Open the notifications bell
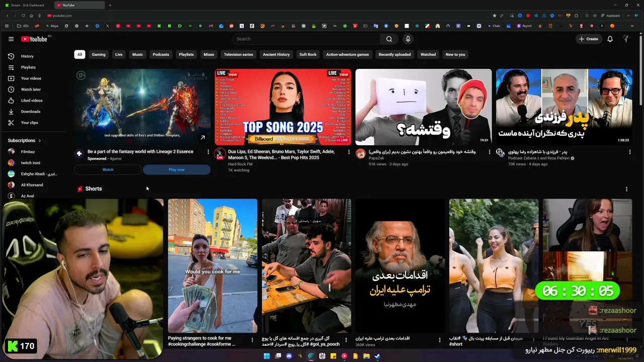Screen dimensions: 644x362 coord(610,39)
